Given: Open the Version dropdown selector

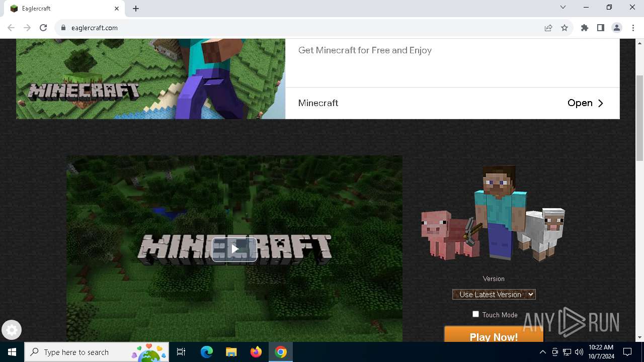Looking at the screenshot, I should click(x=494, y=295).
